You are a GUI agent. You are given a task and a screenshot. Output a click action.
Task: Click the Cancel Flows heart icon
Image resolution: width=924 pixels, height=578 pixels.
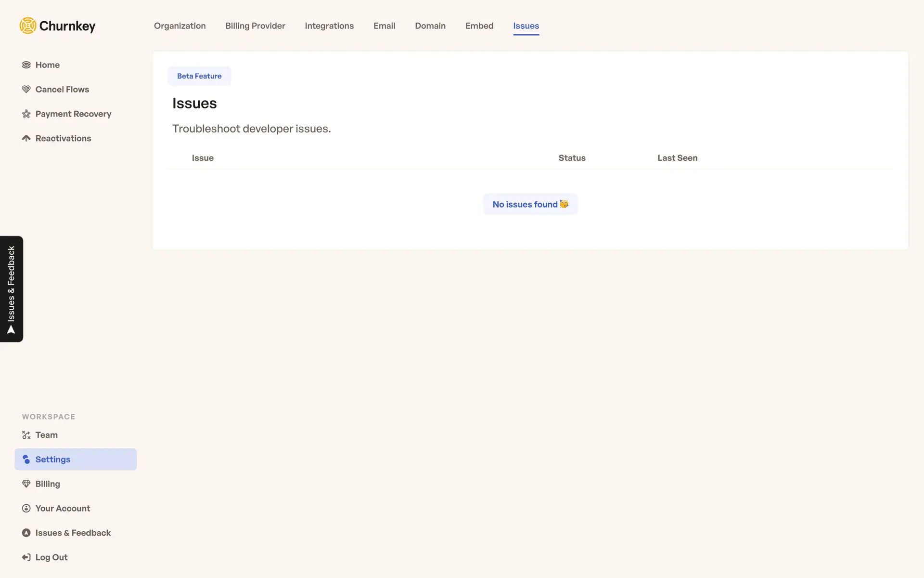[x=26, y=90]
